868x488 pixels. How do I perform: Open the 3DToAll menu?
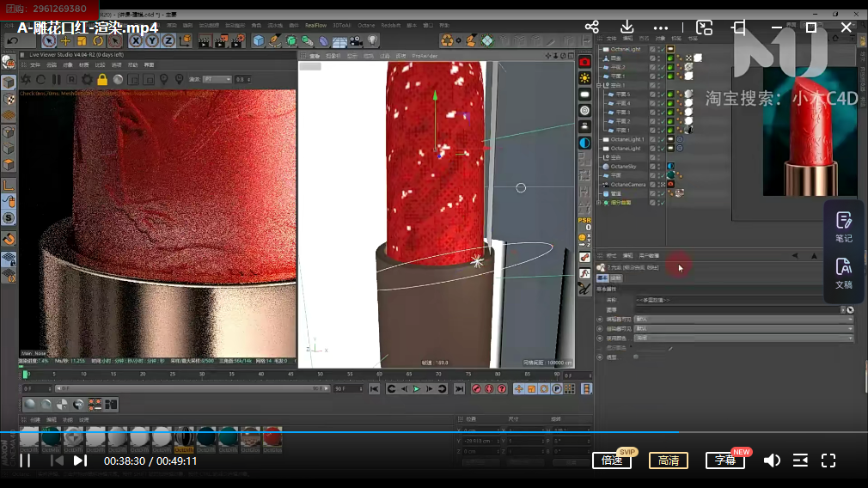(x=341, y=26)
